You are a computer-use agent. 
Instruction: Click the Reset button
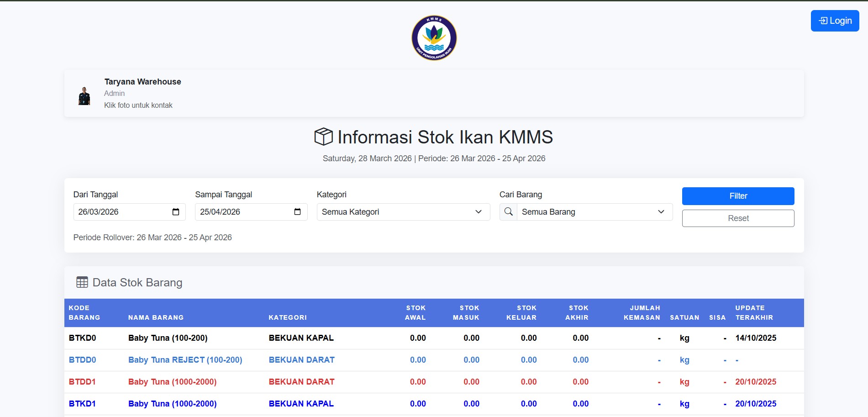click(x=738, y=218)
